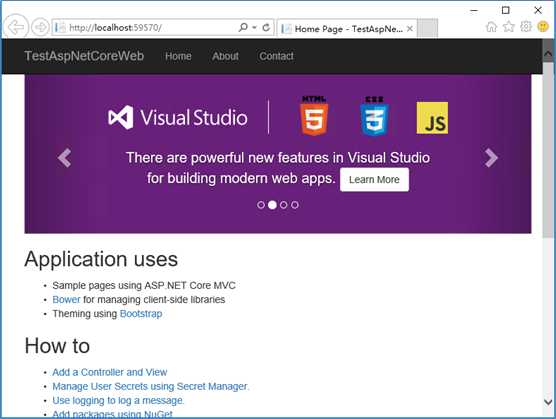Open the browser Tools gear icon
This screenshot has height=419, width=556.
click(526, 27)
